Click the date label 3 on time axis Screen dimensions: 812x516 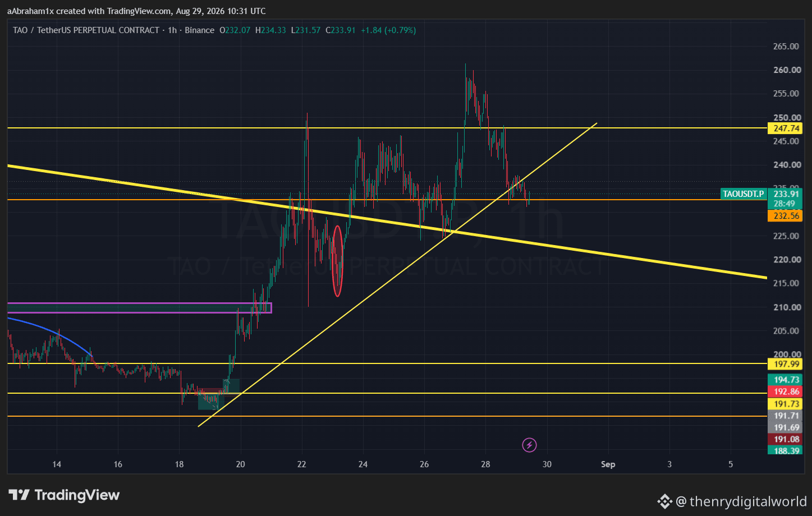[x=669, y=464]
